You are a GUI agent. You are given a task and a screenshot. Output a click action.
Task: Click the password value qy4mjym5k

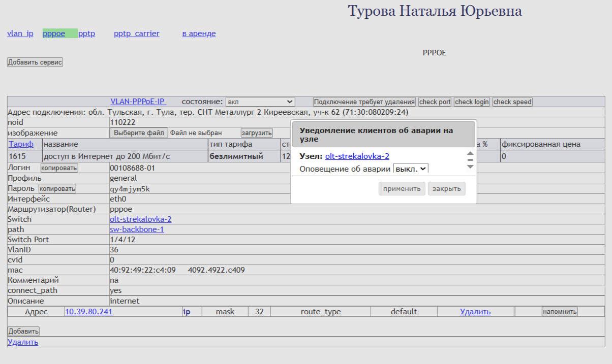coord(130,189)
